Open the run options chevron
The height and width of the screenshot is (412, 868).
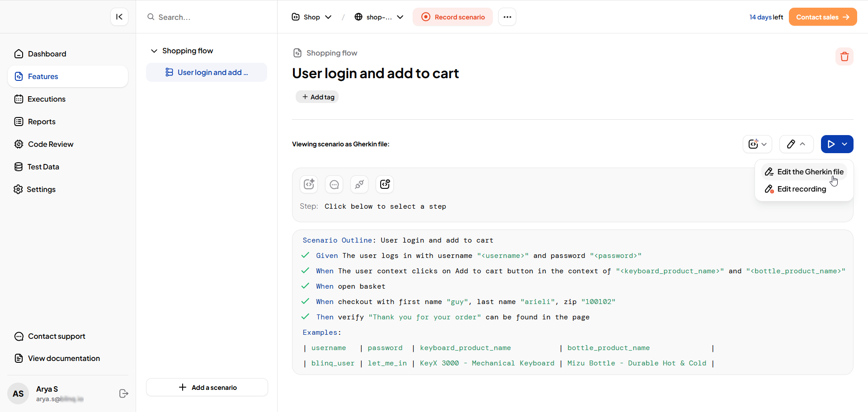pos(844,144)
